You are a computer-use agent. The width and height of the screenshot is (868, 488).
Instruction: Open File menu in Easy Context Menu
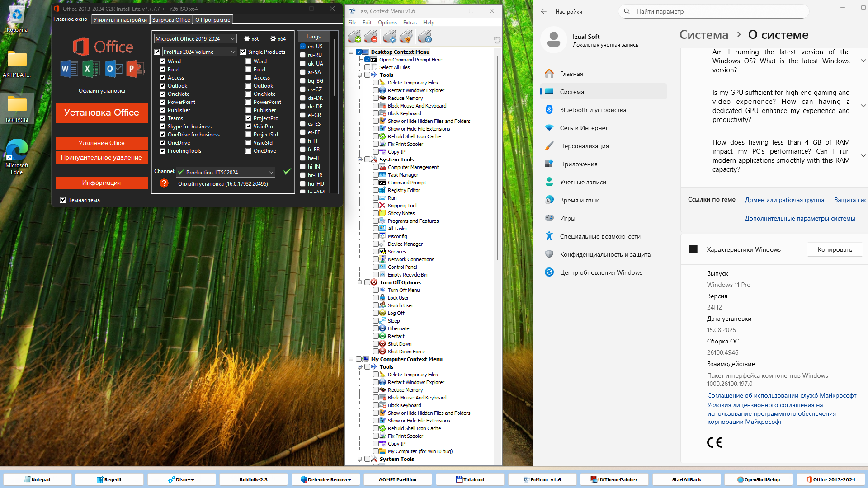tap(352, 23)
